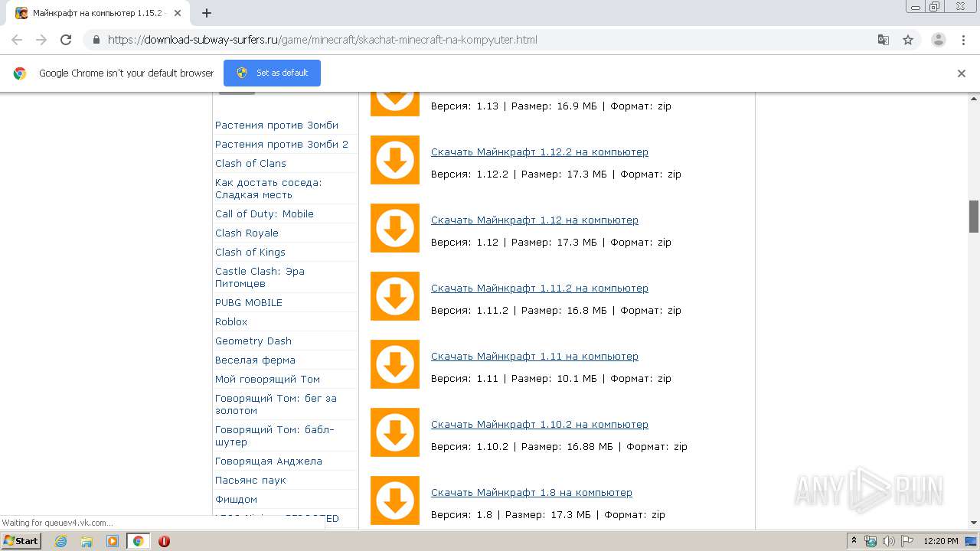View site security info via the lock icon
Image resolution: width=980 pixels, height=551 pixels.
96,40
